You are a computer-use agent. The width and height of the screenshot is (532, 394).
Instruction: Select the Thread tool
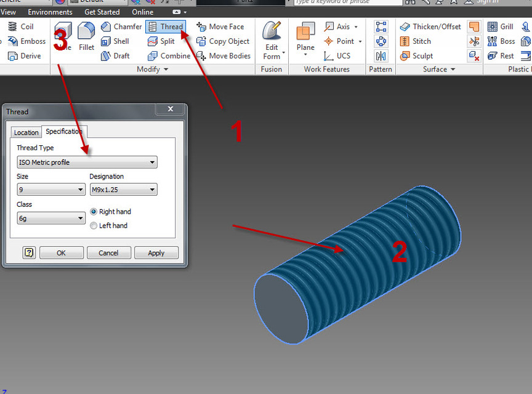(165, 26)
